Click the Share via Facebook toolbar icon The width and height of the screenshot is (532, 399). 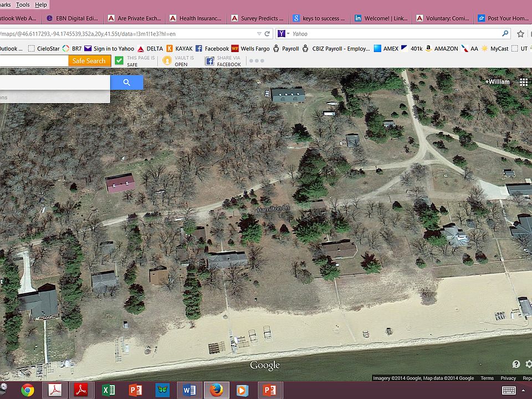point(209,61)
